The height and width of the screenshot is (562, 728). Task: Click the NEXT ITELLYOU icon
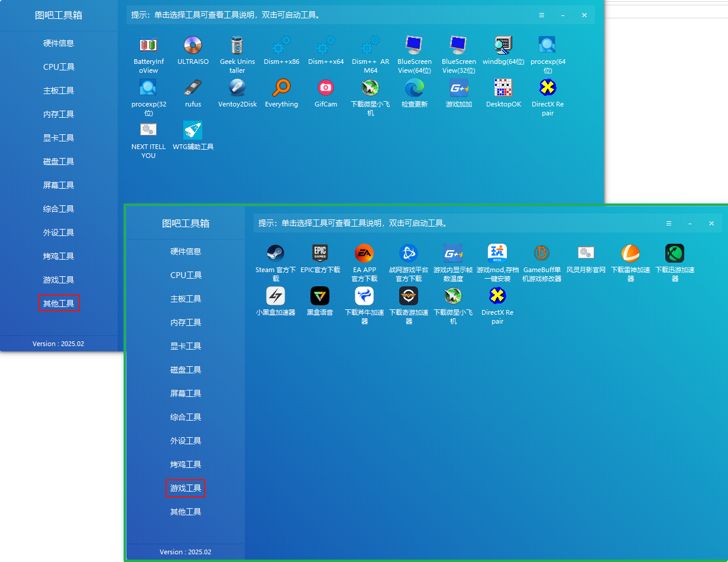[x=148, y=130]
